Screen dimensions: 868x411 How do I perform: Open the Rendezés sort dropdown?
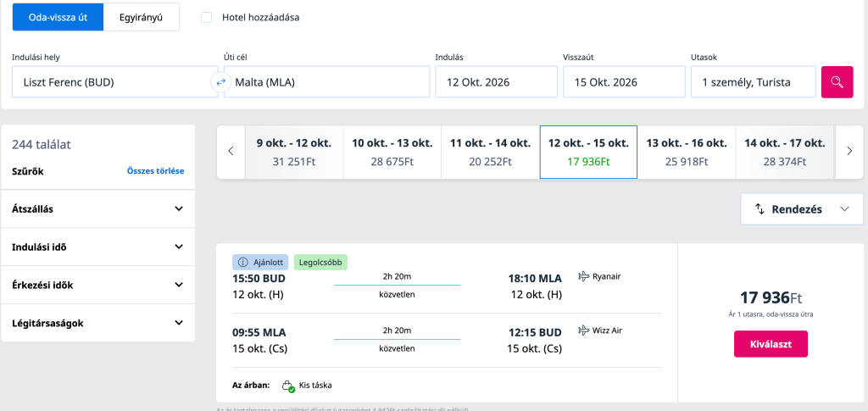(x=802, y=209)
